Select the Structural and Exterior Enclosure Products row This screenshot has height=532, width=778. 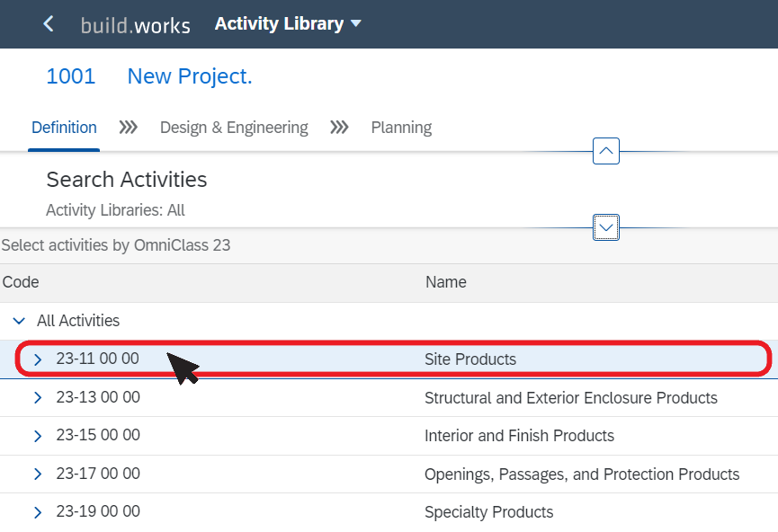click(x=389, y=397)
